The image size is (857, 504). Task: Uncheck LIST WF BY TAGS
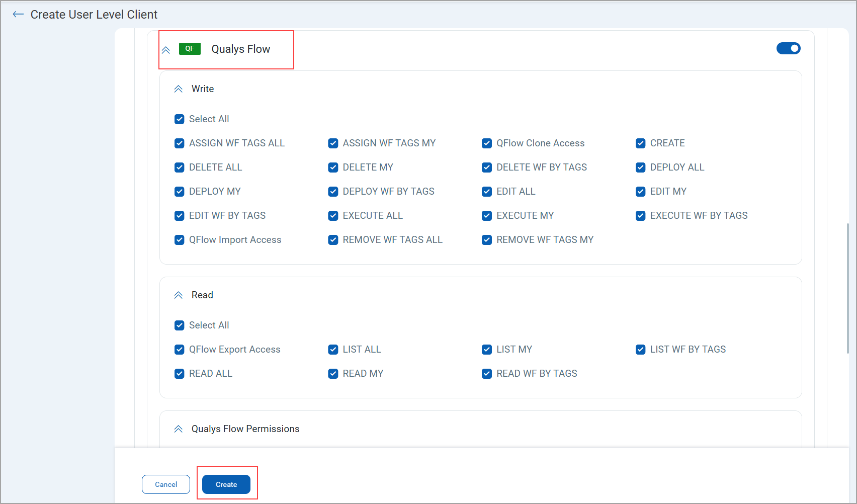[641, 350]
